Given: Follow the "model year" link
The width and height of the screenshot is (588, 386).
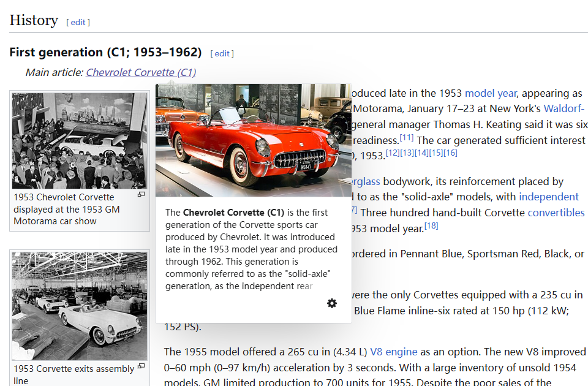Looking at the screenshot, I should (491, 93).
